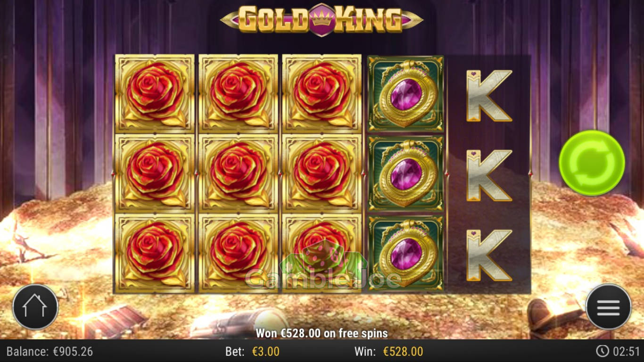Open the hamburger menu button
644x362 pixels.
608,307
